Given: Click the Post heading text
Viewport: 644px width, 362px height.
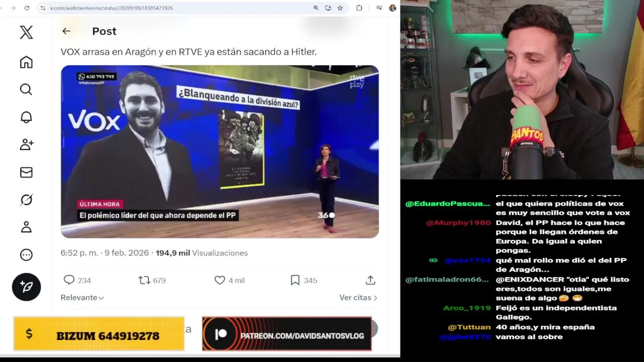Looking at the screenshot, I should pos(104,31).
